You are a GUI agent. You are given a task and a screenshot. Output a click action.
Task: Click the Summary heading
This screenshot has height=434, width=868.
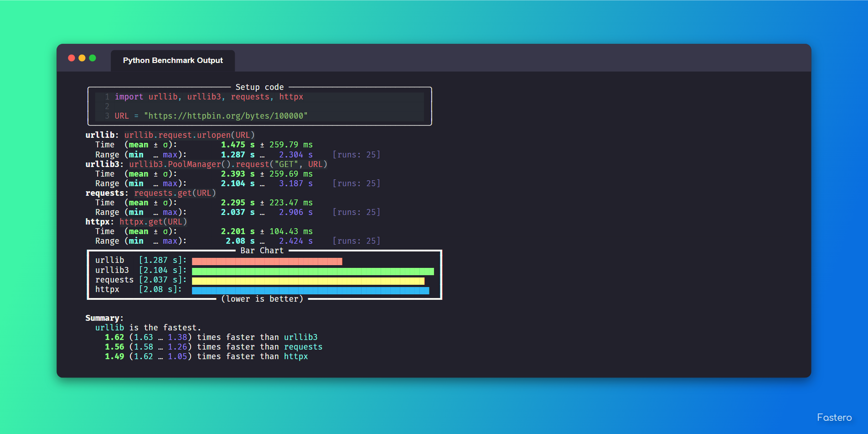(x=104, y=318)
